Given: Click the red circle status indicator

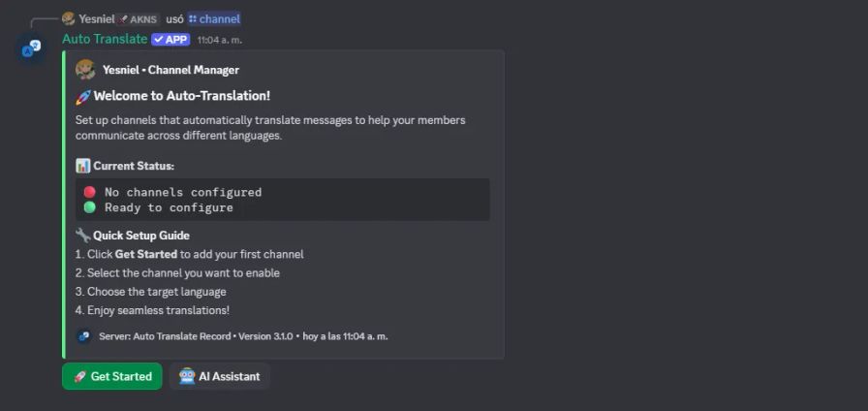Looking at the screenshot, I should [90, 192].
